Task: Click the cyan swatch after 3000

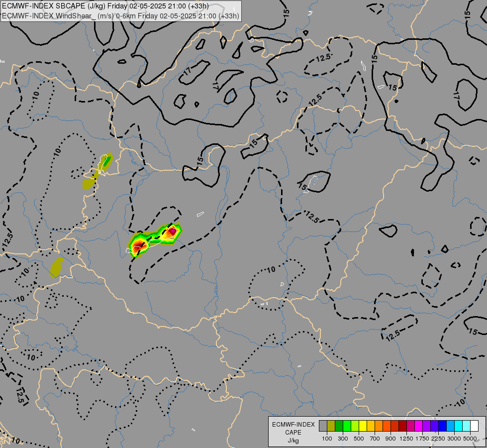Action: pos(459,426)
